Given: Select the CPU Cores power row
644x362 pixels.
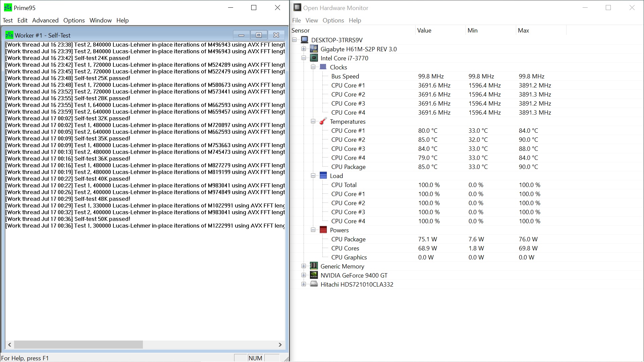Looking at the screenshot, I should click(345, 248).
